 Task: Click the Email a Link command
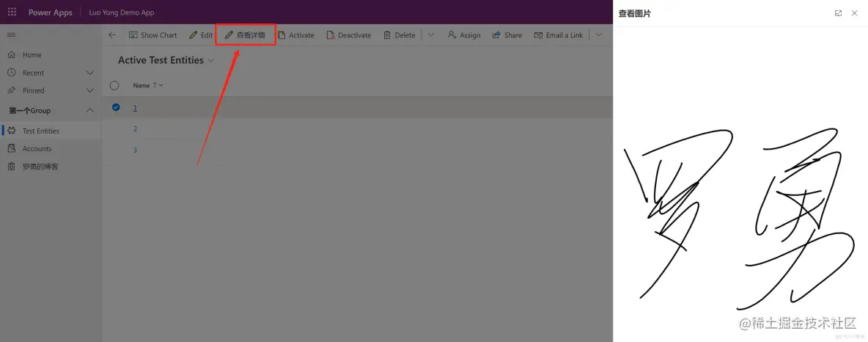559,35
